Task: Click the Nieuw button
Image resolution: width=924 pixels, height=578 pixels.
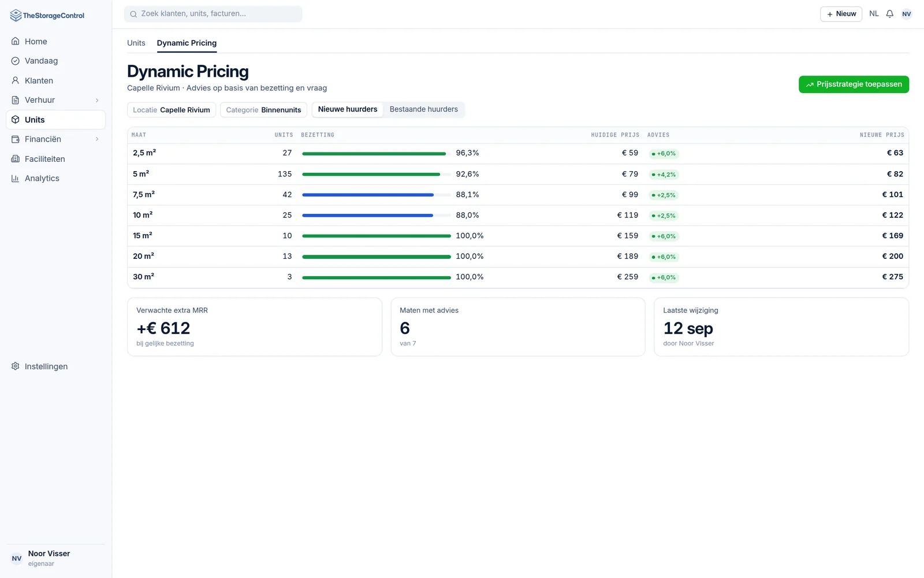Action: pyautogui.click(x=841, y=14)
